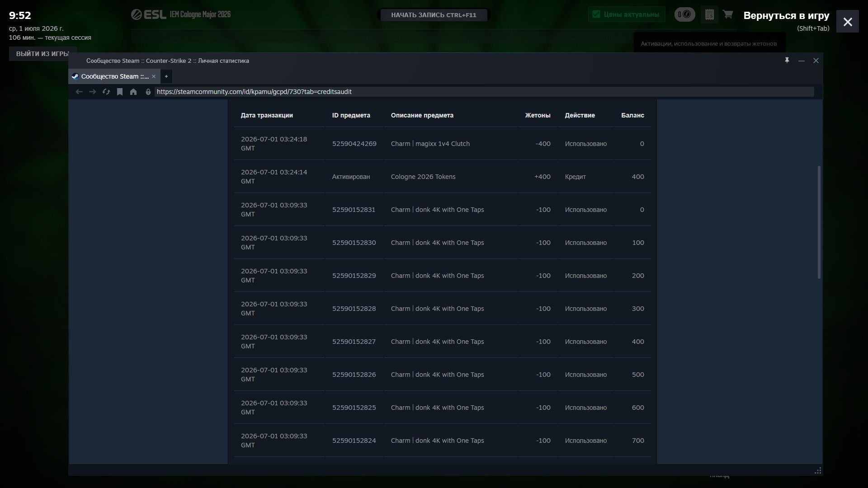Viewport: 868px width, 488px height.
Task: Close the Сообщество Steam tab
Action: (154, 76)
